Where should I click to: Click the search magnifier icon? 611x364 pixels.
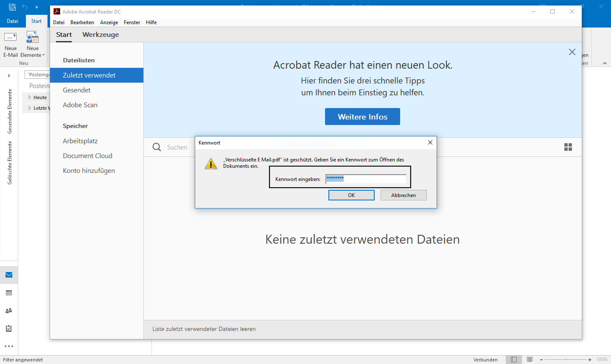click(157, 147)
